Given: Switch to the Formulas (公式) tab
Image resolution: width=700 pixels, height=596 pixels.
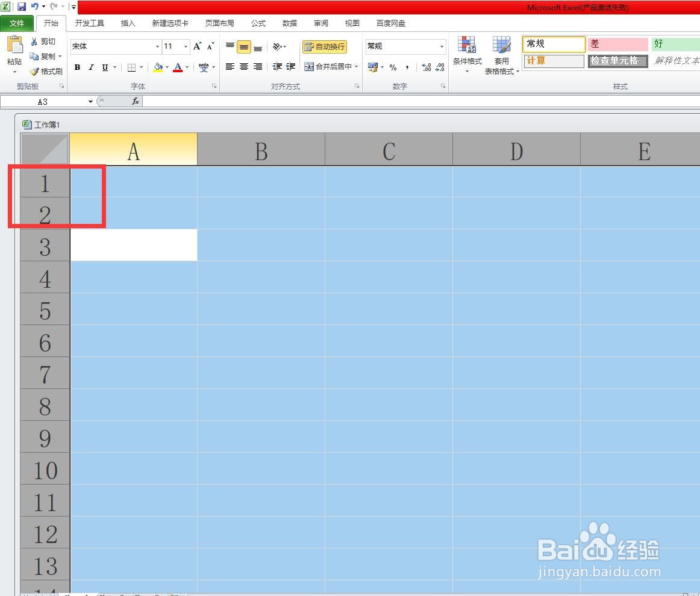Looking at the screenshot, I should tap(258, 23).
